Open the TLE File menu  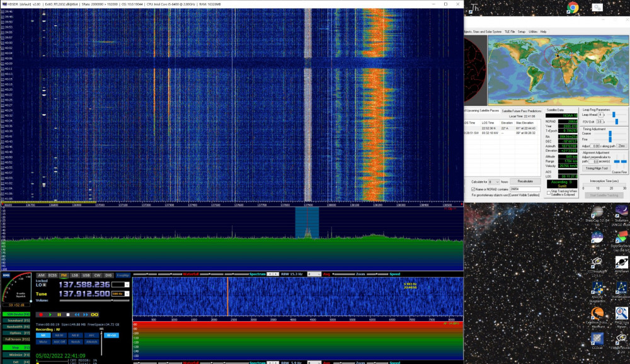coord(510,31)
